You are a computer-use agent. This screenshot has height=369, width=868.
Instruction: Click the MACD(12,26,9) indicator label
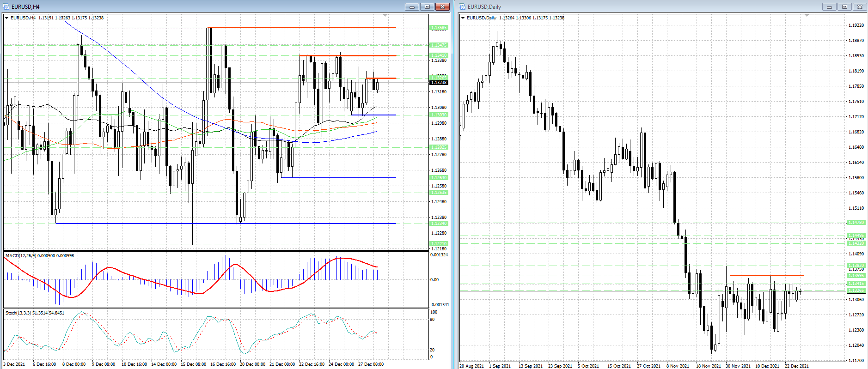(x=39, y=256)
